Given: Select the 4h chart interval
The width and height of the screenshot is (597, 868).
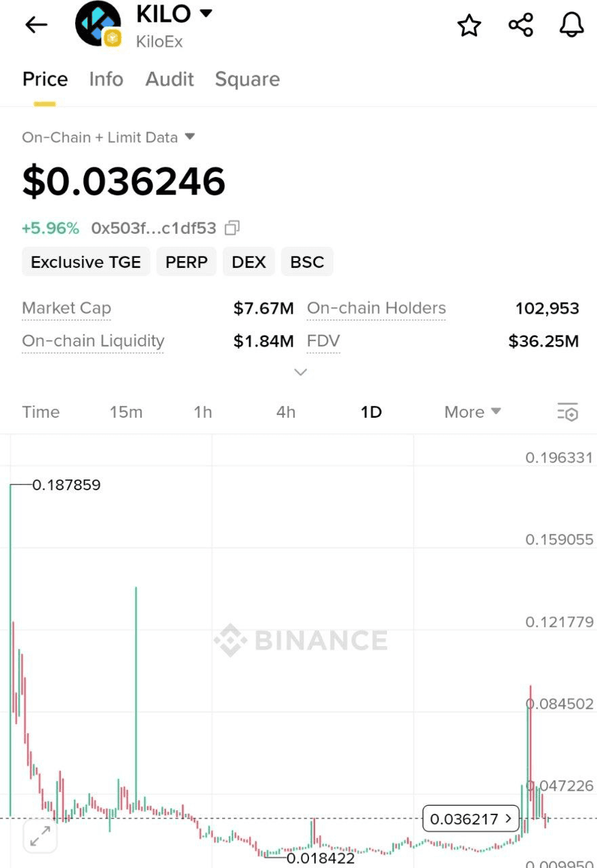Looking at the screenshot, I should click(286, 412).
